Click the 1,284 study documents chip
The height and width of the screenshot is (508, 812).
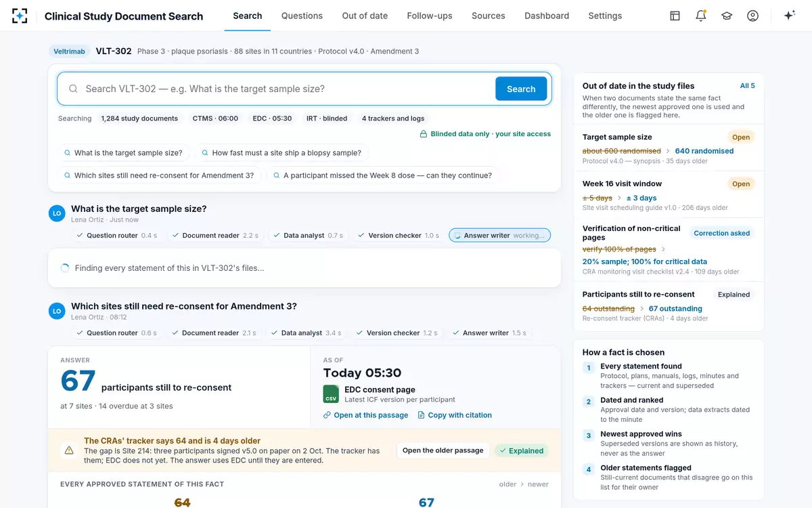point(139,119)
